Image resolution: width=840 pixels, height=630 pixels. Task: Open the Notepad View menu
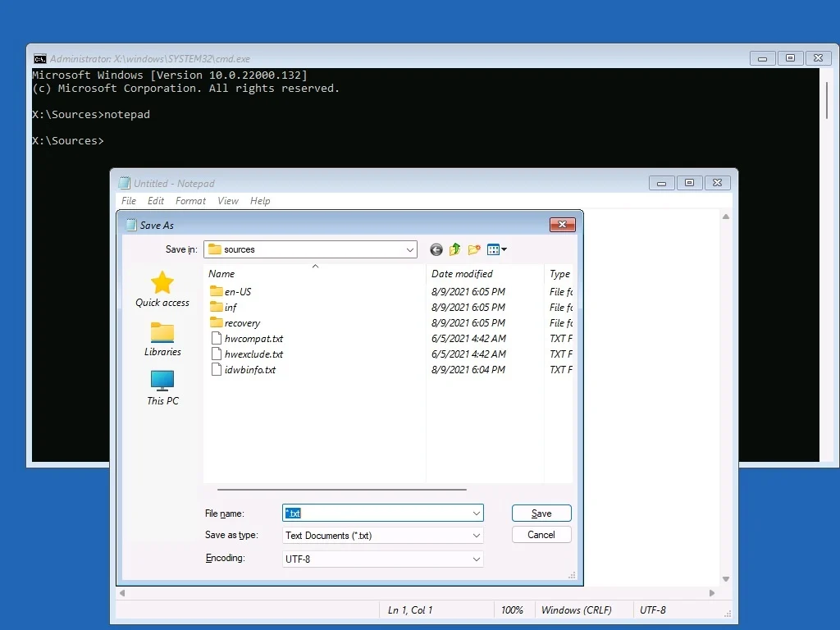tap(228, 201)
